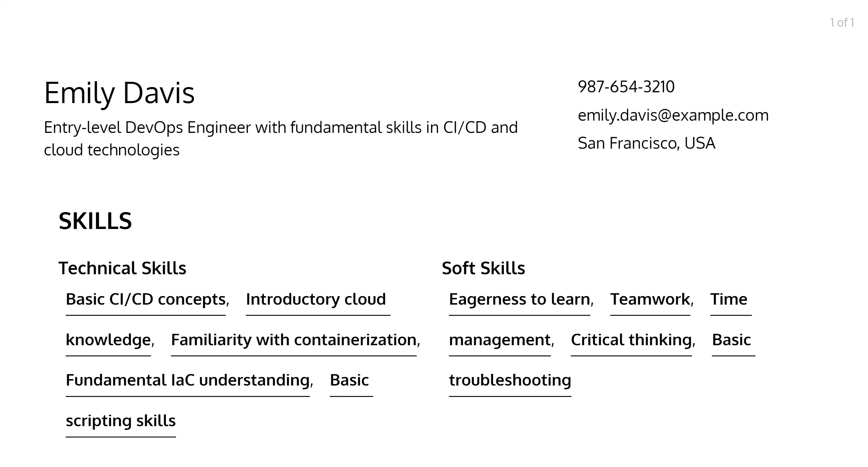This screenshot has width=868, height=467.
Task: Click the entry-level DevOps Engineer description
Action: [x=281, y=138]
